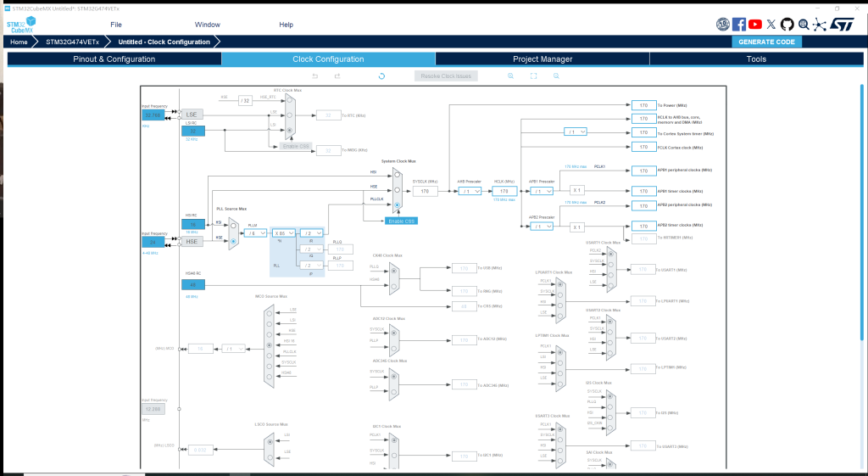This screenshot has height=476, width=868.
Task: Click the refresh clock diagram icon
Action: 381,76
